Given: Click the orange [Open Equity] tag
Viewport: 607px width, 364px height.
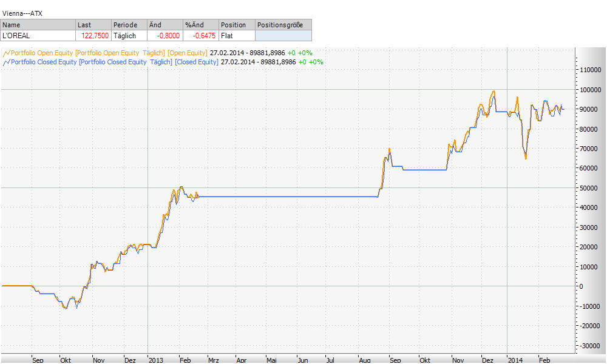Looking at the screenshot, I should click(x=188, y=53).
